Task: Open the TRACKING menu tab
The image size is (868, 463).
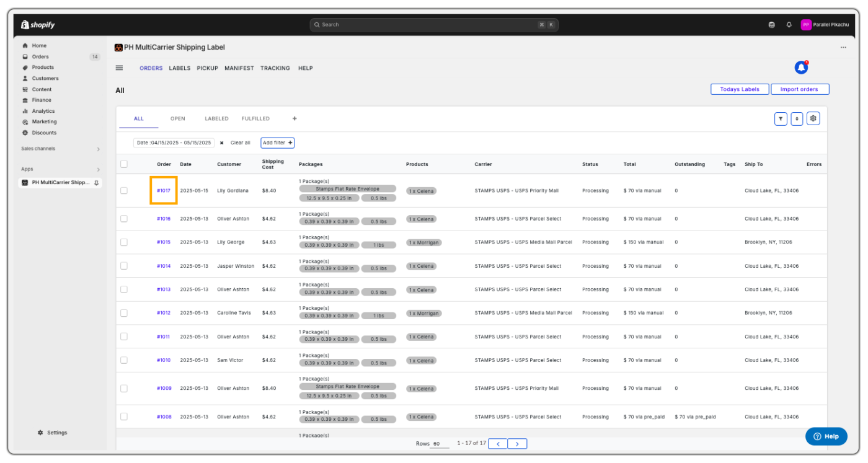Action: [x=275, y=68]
